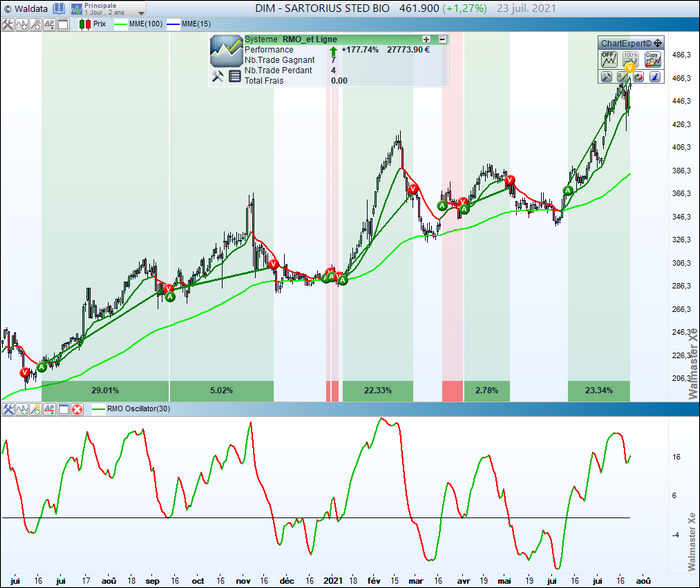
Task: Open price chart tools (hammer and wrench)
Action: point(8,25)
